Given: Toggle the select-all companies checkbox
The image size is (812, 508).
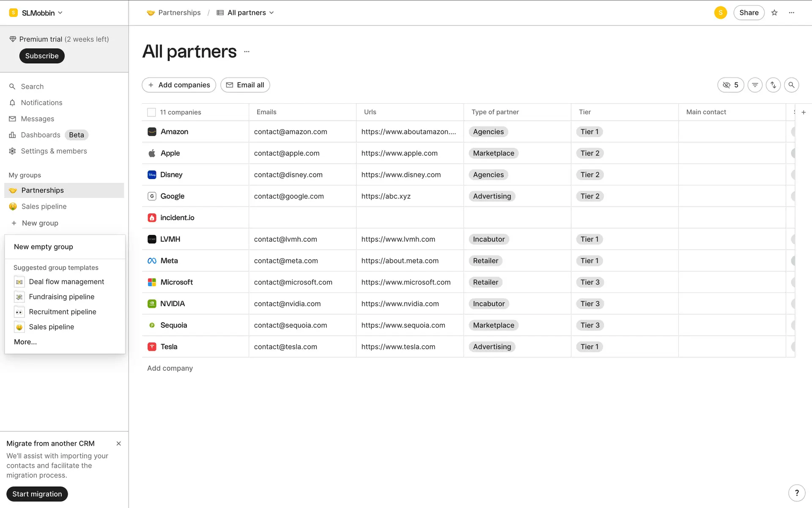Looking at the screenshot, I should [151, 112].
